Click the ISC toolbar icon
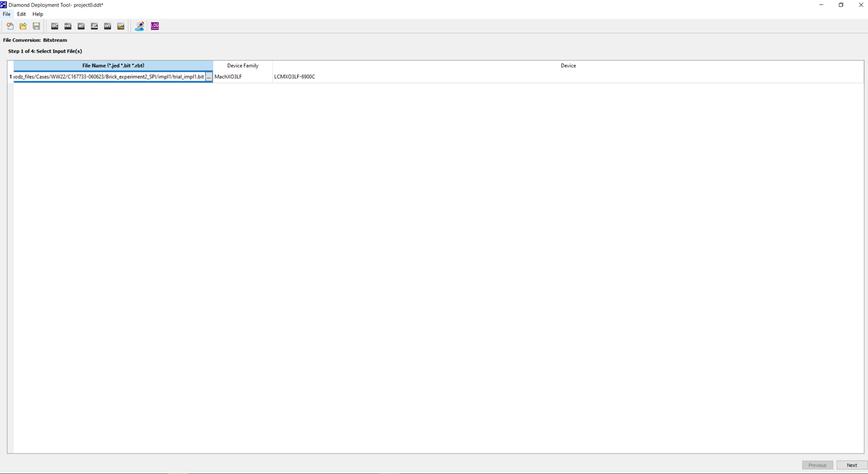This screenshot has height=474, width=868. (x=55, y=26)
